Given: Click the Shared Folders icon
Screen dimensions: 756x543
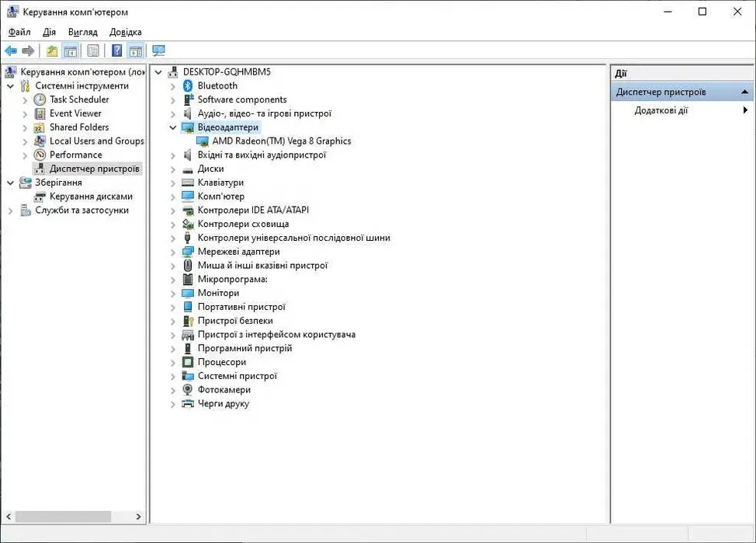Looking at the screenshot, I should (x=40, y=128).
